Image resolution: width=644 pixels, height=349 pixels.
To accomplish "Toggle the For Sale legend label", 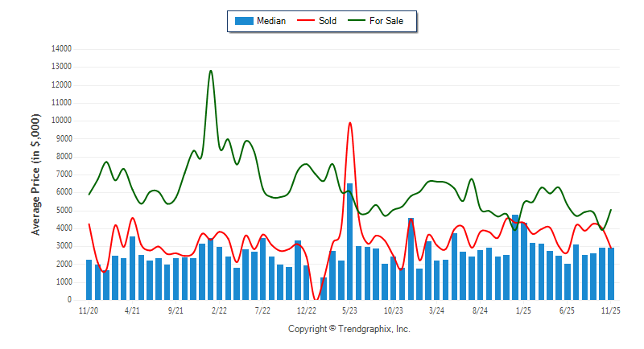I will (x=389, y=21).
